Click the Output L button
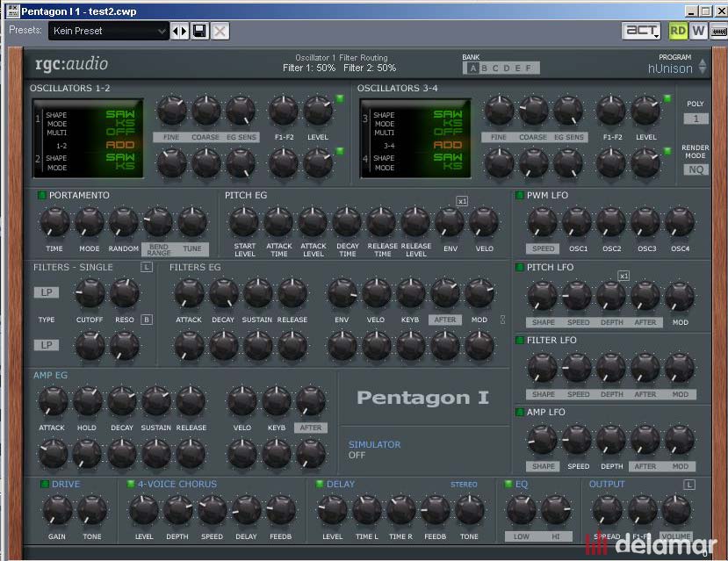Viewport: 728px width, 561px height. point(689,485)
